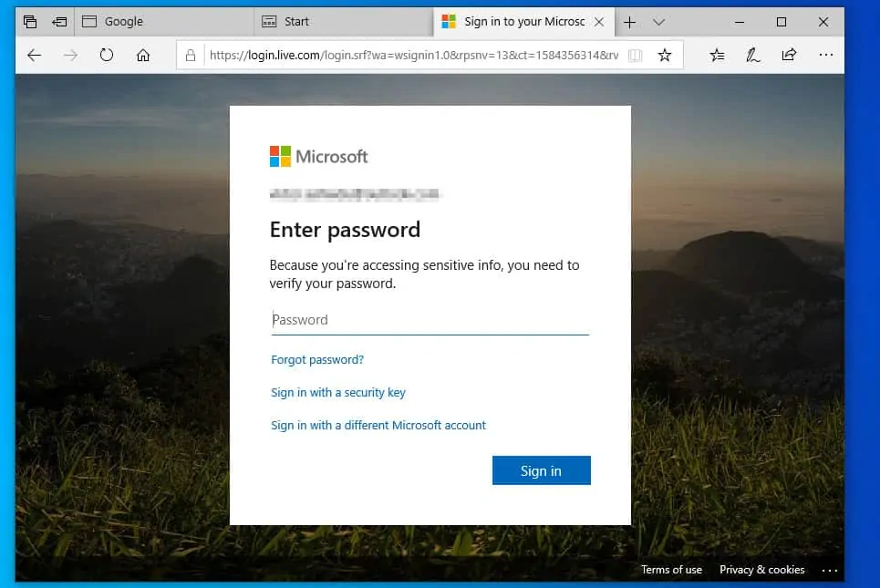
Task: Expand the tab preview chevron
Action: [658, 22]
